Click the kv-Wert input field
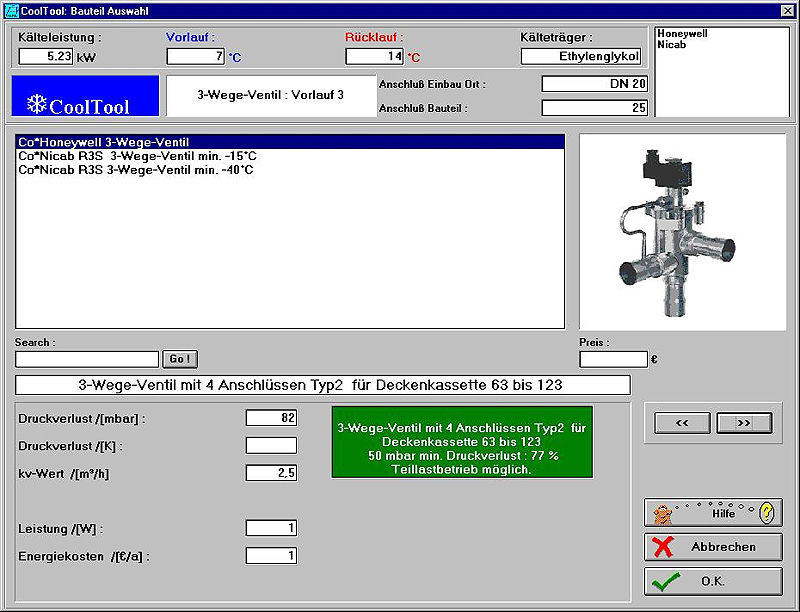Screen dimensions: 800x612 pos(271,473)
